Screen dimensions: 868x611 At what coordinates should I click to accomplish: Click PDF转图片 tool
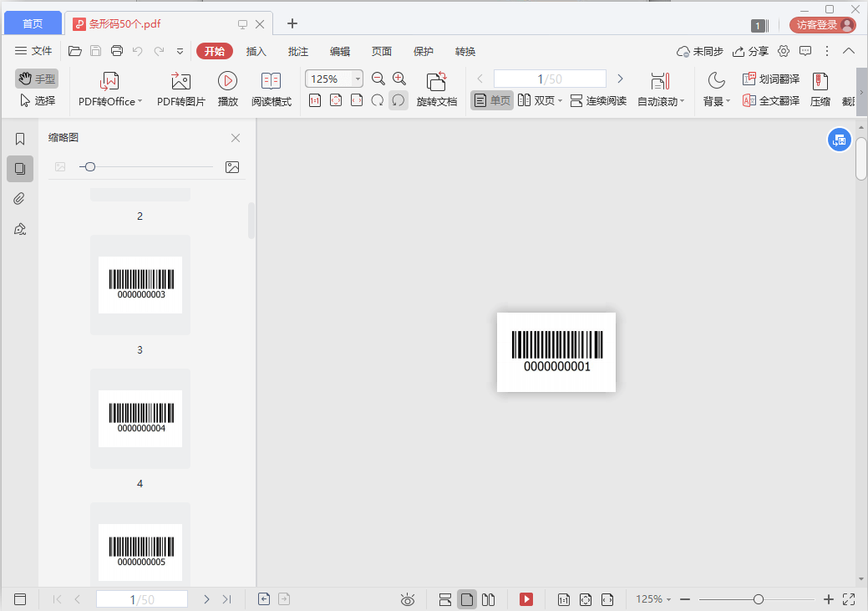181,89
